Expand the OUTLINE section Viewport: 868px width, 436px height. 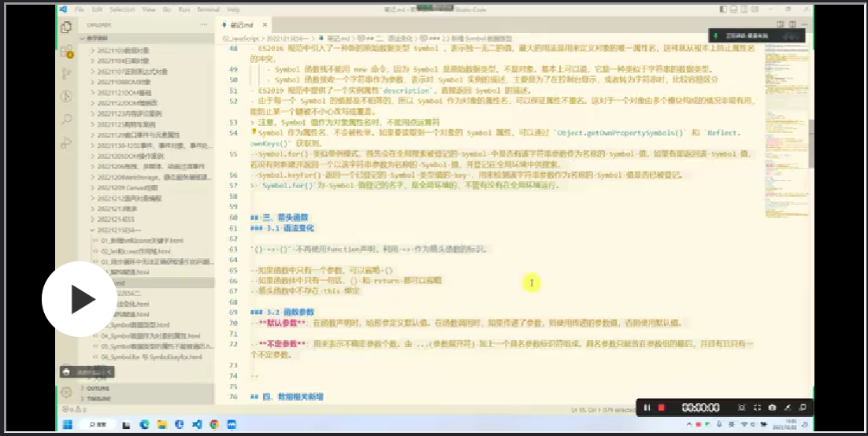coord(98,389)
